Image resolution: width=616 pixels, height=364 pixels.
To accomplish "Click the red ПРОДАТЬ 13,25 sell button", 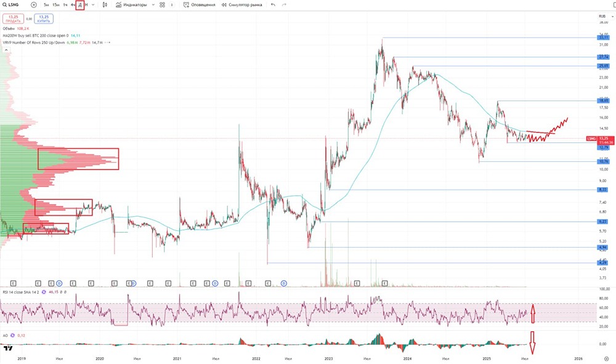I will (x=13, y=19).
